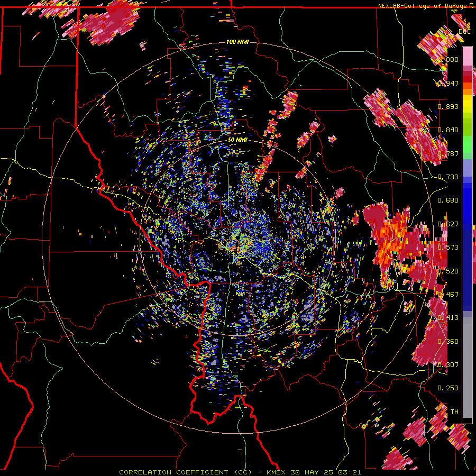This screenshot has width=476, height=476.
Task: Click the 1.000 legend value
Action: click(x=448, y=59)
